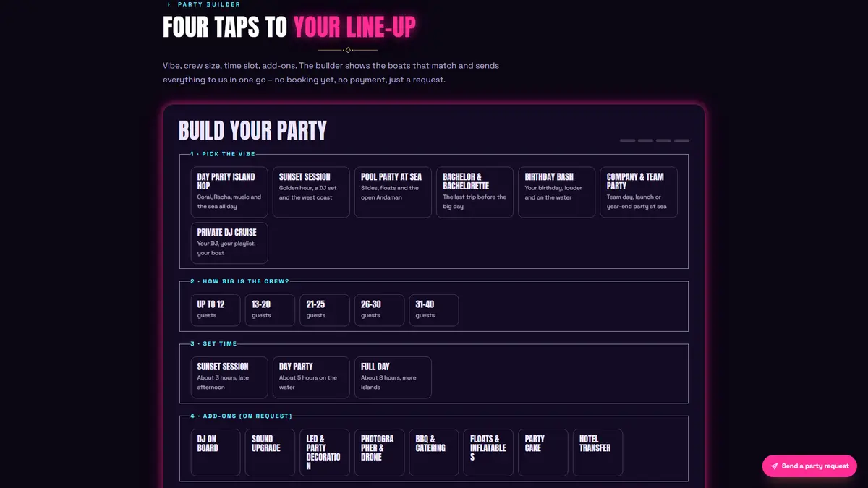Click the '3 · Set Time' step label

[213, 344]
